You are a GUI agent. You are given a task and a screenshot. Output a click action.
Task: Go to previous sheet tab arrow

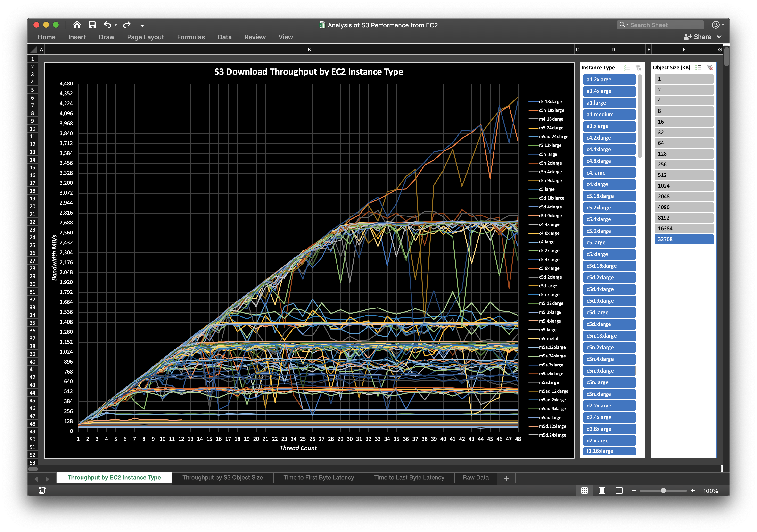36,479
